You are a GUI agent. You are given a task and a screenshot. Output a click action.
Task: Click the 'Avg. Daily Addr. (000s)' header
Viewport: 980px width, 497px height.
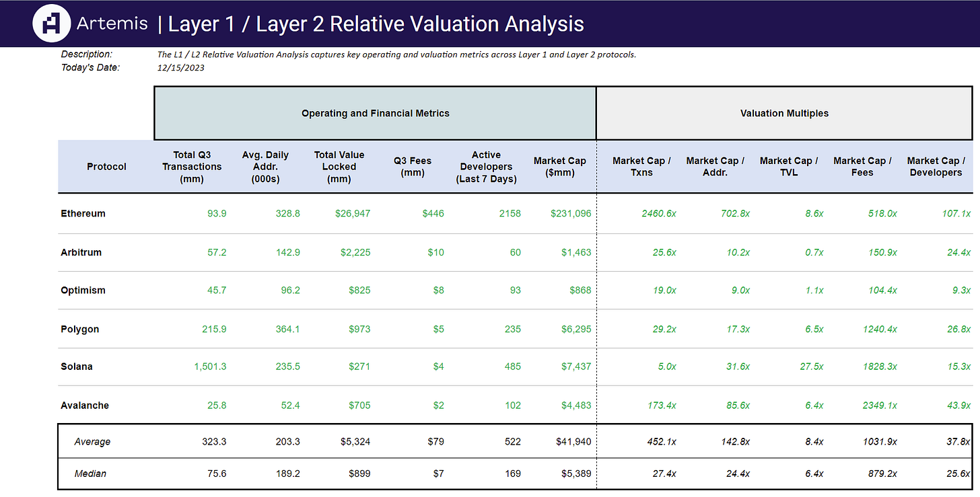(265, 166)
